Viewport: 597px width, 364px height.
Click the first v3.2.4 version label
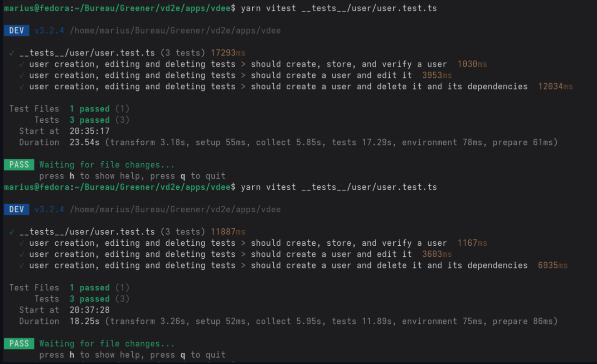[x=49, y=31]
